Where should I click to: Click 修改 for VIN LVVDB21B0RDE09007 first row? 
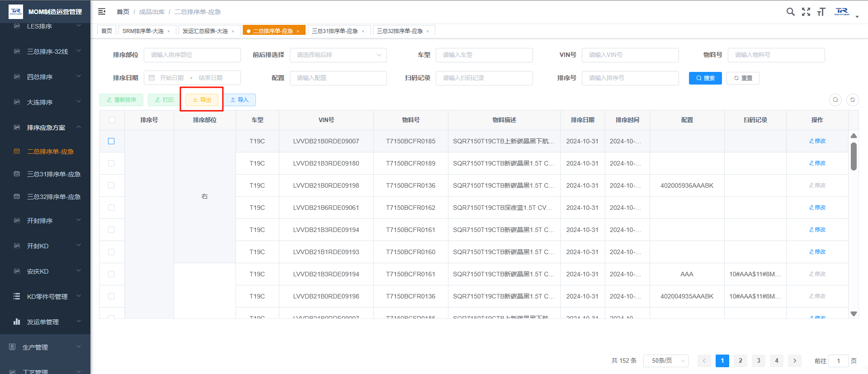tap(817, 141)
